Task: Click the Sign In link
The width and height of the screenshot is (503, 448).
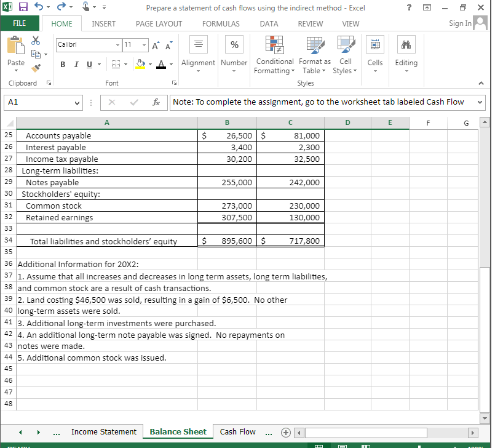Action: coord(461,23)
